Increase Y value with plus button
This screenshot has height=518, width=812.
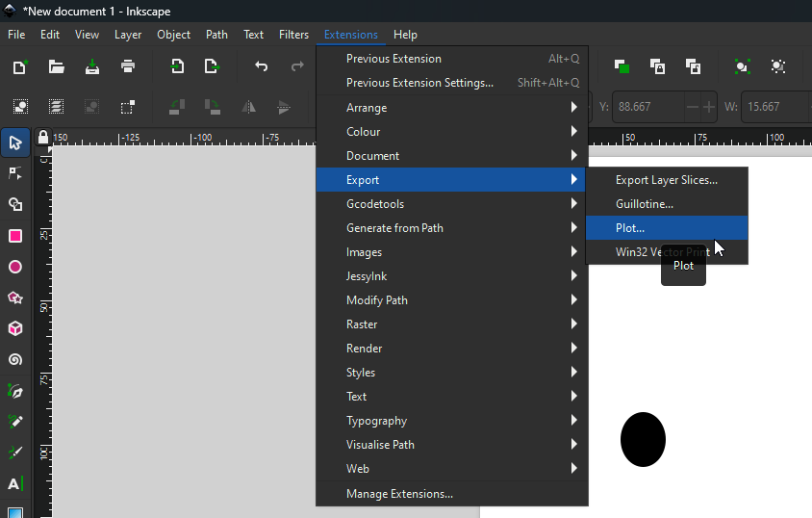pyautogui.click(x=709, y=107)
